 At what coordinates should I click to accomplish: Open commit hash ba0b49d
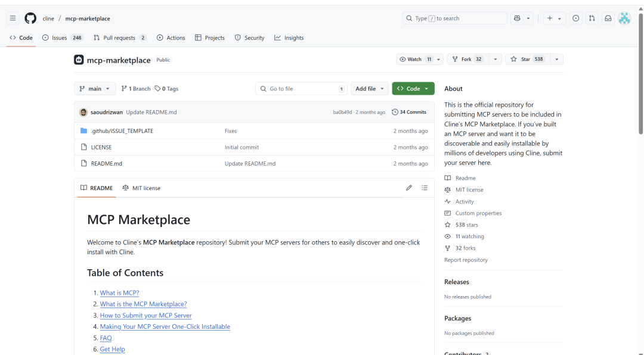pyautogui.click(x=342, y=112)
